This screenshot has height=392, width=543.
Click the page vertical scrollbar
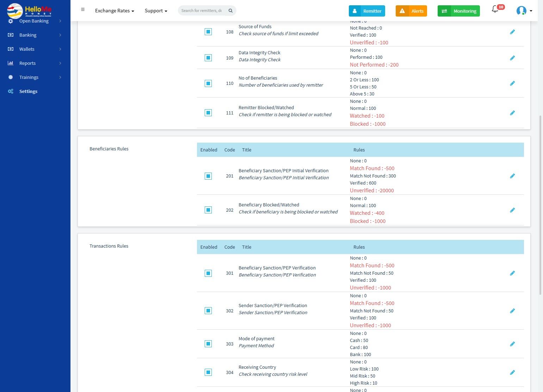coord(541,204)
